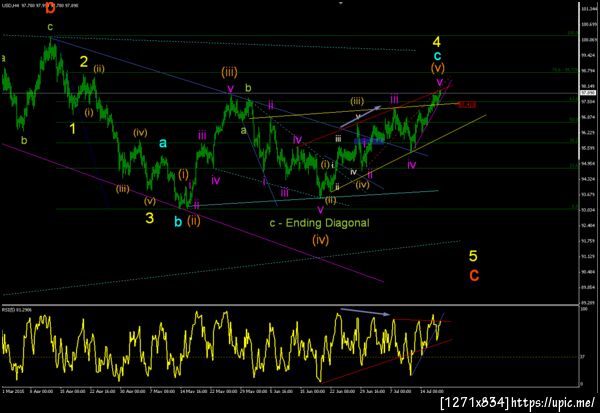Image resolution: width=600 pixels, height=413 pixels.
Task: Select the yellow wave 2 label
Action: 84,61
